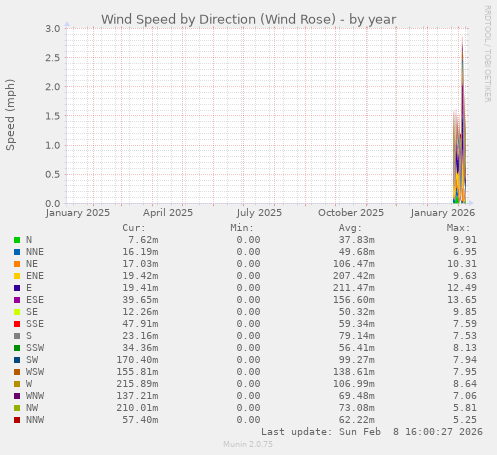497x455 pixels.
Task: Click the January 2025 x-axis label
Action: point(78,213)
